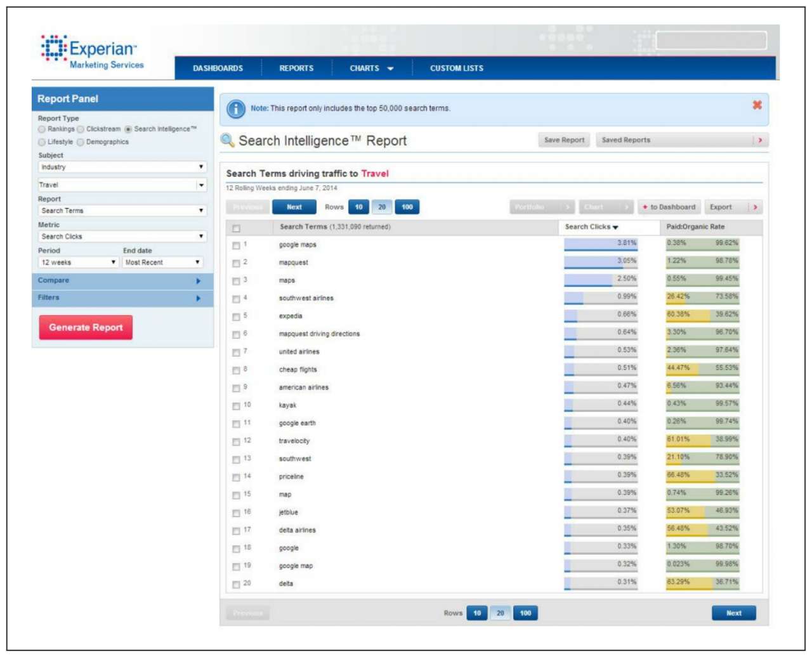Open the Subject Industry dropdown
This screenshot has width=812, height=657.
tap(122, 167)
